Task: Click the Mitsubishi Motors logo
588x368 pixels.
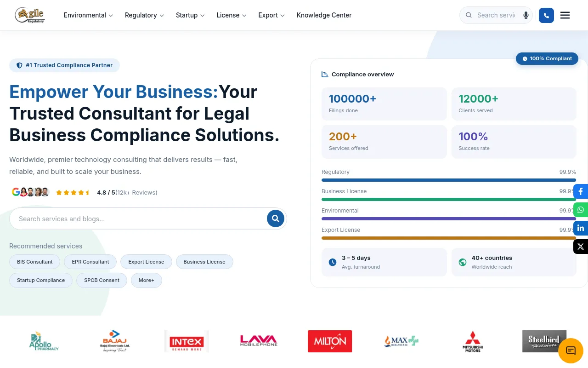Action: click(x=473, y=342)
